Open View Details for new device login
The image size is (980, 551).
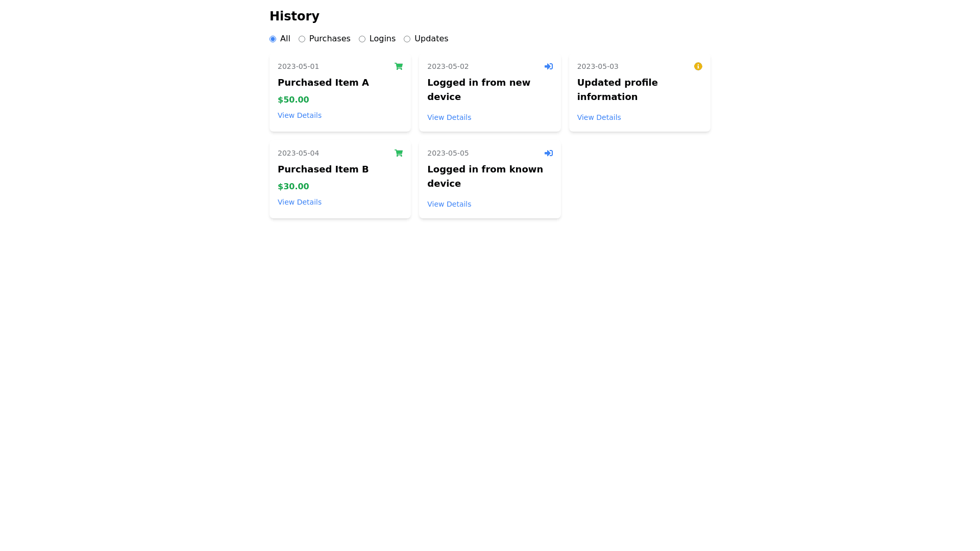(x=449, y=117)
